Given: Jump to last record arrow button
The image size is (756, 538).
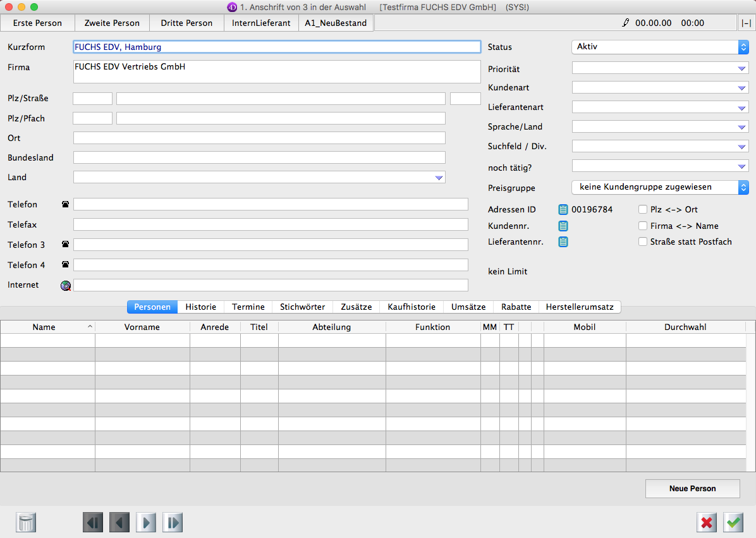Looking at the screenshot, I should click(173, 522).
